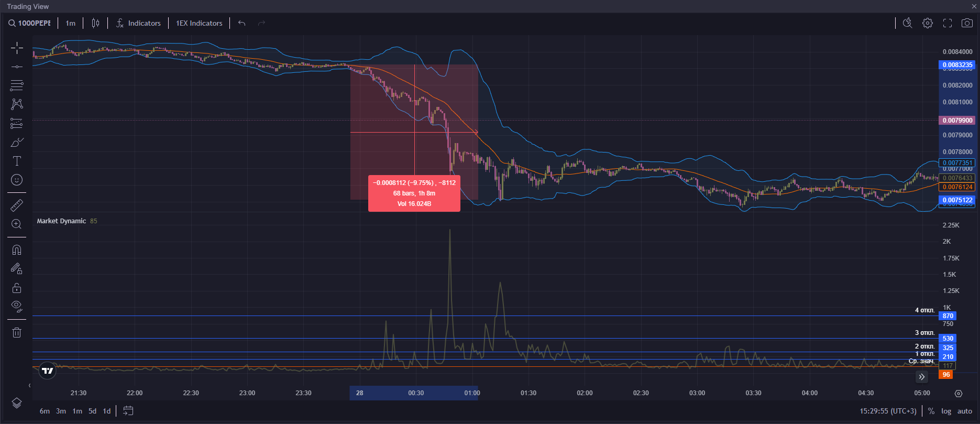Hide all drawings using eye icon
This screenshot has width=980, height=424.
coord(17,307)
